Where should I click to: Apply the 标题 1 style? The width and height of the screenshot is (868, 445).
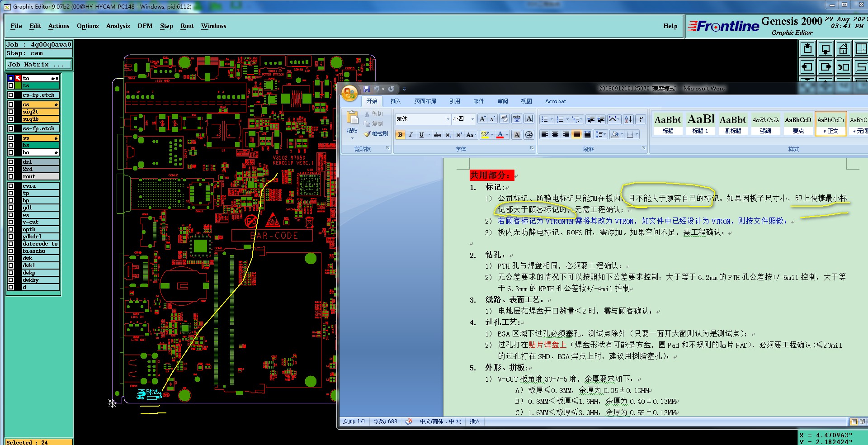click(x=700, y=123)
